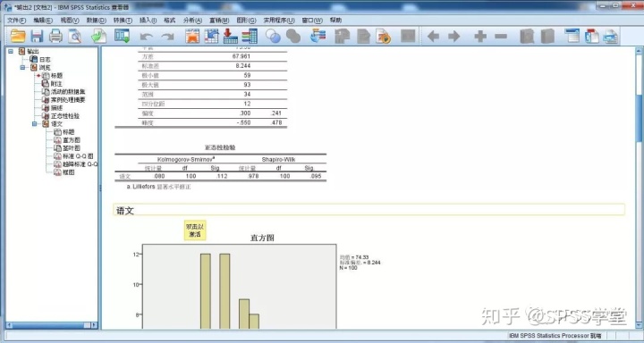Click outline pane horizontal scrollbar left arrow
This screenshot has height=343, width=644.
[x=10, y=325]
